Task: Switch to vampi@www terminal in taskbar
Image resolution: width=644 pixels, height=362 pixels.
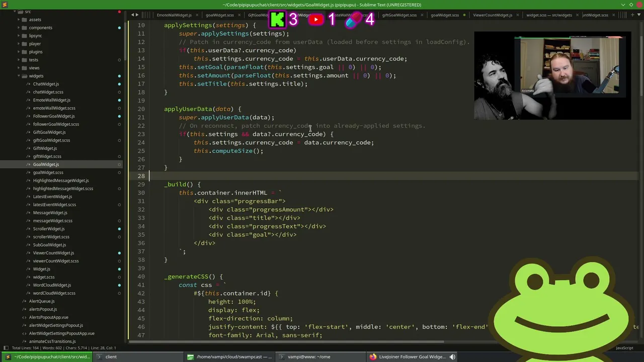Action: click(320, 357)
